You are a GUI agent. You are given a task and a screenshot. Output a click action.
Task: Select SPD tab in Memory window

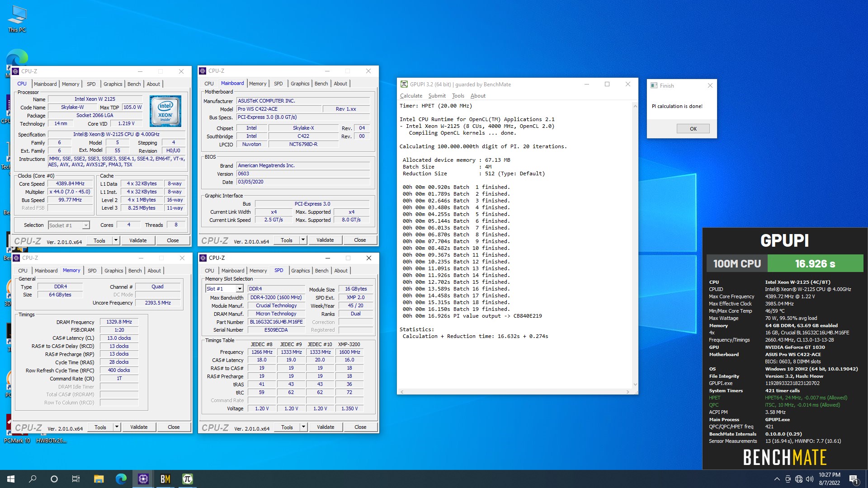click(92, 271)
